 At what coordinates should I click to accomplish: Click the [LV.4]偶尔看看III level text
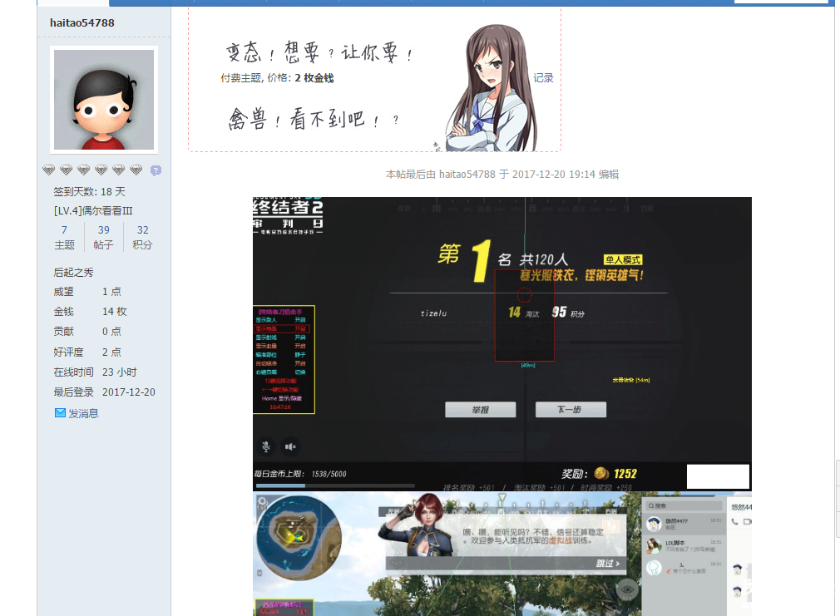[x=93, y=211]
